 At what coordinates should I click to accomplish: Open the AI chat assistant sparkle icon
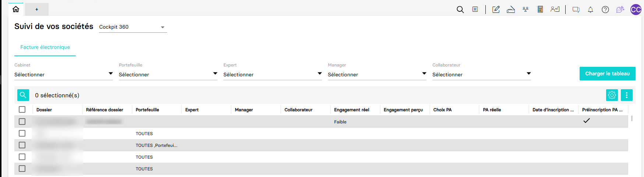click(620, 10)
